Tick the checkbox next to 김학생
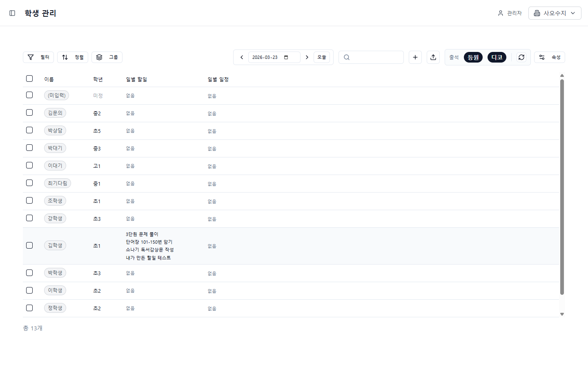588x368 pixels. pyautogui.click(x=29, y=245)
